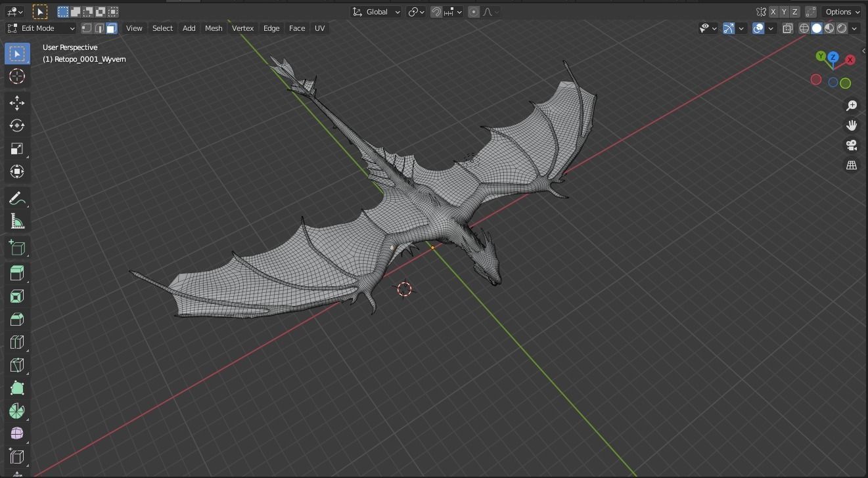The width and height of the screenshot is (868, 478).
Task: Open object visibility and selectability dropdown
Action: [708, 28]
